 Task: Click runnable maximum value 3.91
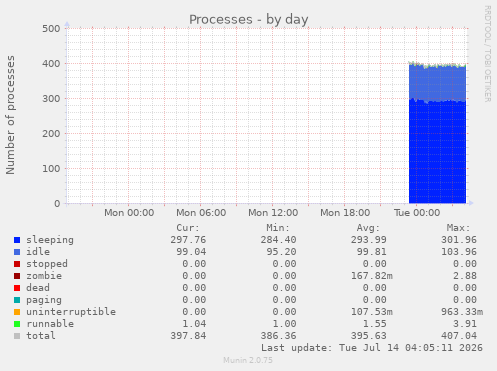465,324
